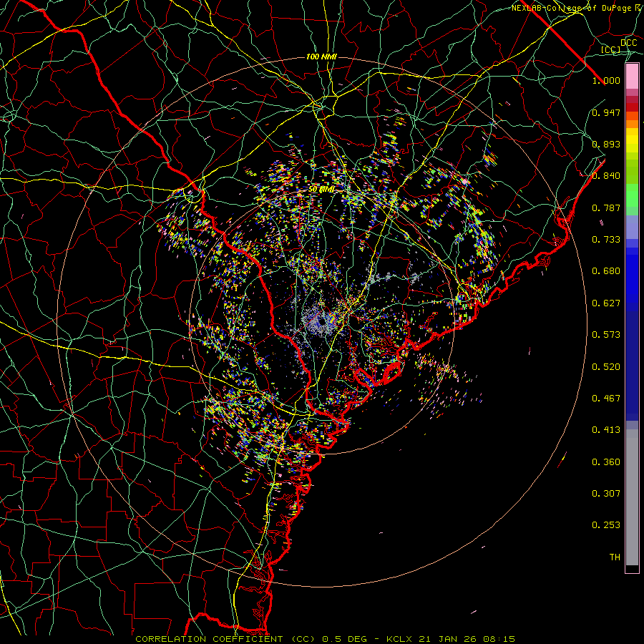Click the 50 NMI range ring label
This screenshot has height=644, width=644.
click(321, 190)
